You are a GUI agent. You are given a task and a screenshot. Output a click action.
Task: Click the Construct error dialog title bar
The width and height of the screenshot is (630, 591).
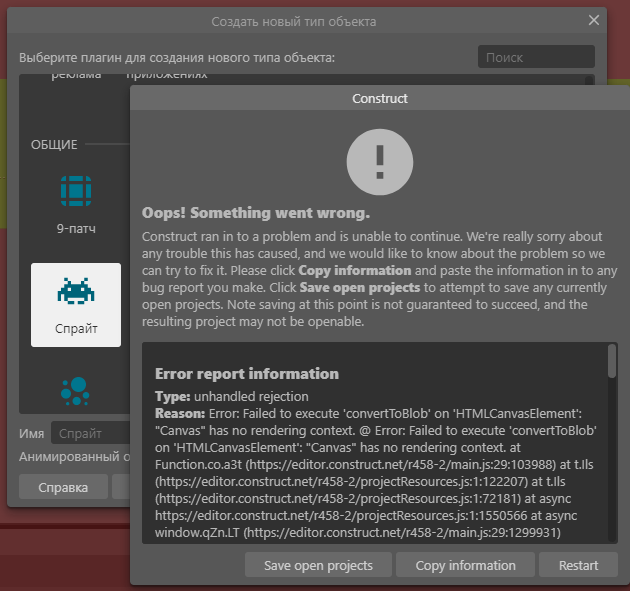[x=379, y=99]
